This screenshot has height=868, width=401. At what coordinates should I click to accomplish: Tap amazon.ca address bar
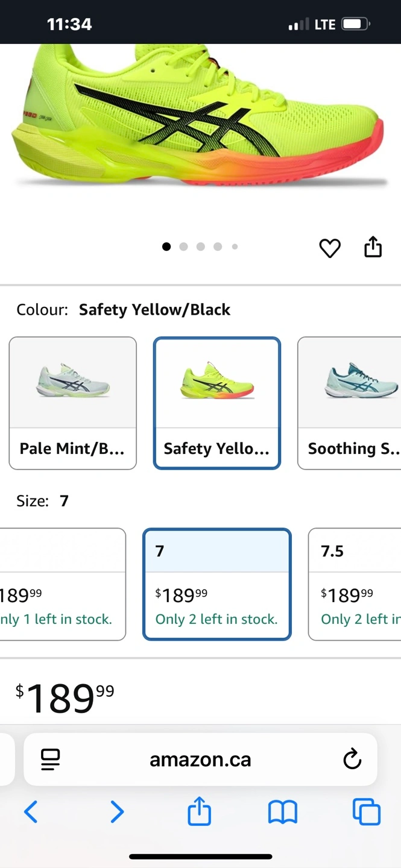tap(200, 759)
